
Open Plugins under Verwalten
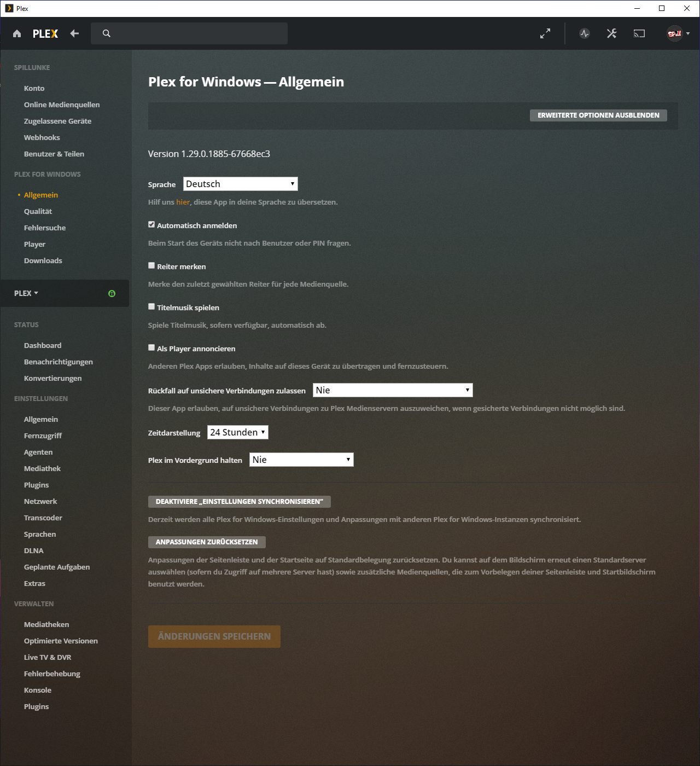[x=36, y=706]
